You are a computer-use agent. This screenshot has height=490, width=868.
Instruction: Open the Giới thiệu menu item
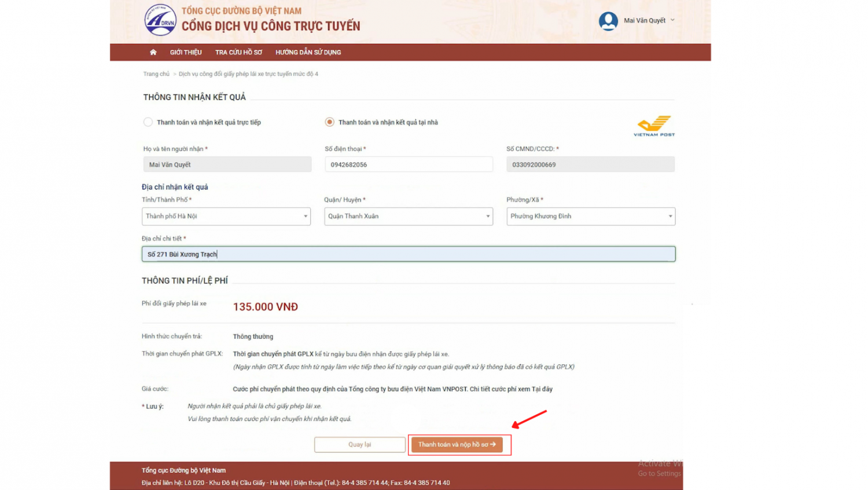point(186,52)
